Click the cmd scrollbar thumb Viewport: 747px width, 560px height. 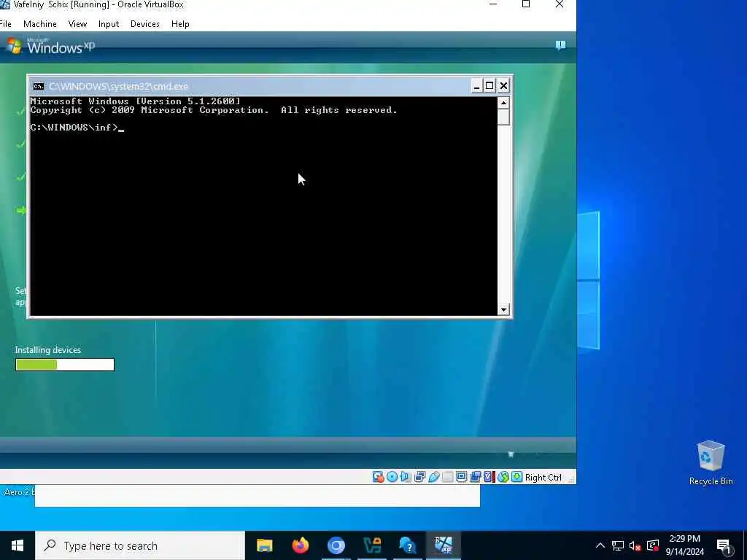point(503,117)
